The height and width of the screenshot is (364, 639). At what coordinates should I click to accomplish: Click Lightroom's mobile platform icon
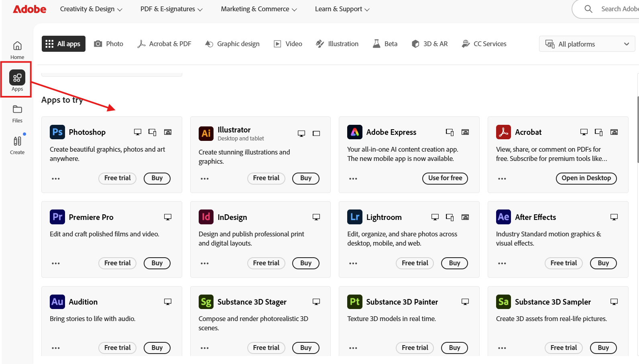(x=450, y=217)
